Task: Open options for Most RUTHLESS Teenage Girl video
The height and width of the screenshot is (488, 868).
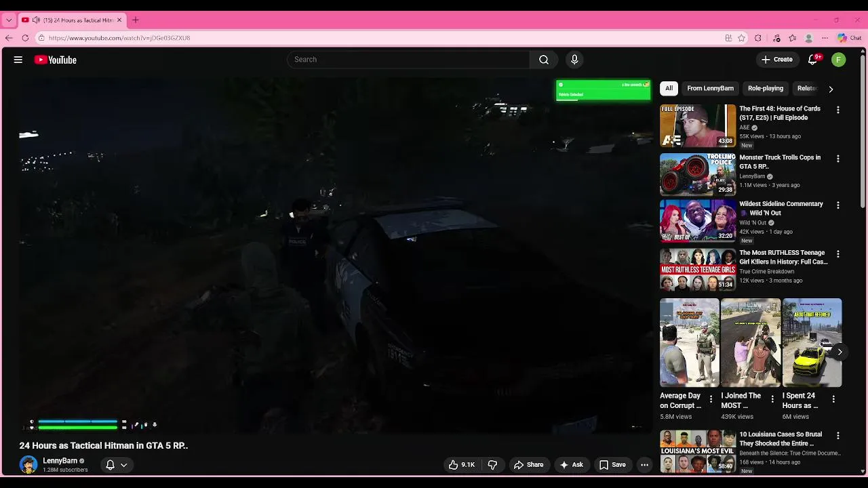Action: pos(838,254)
